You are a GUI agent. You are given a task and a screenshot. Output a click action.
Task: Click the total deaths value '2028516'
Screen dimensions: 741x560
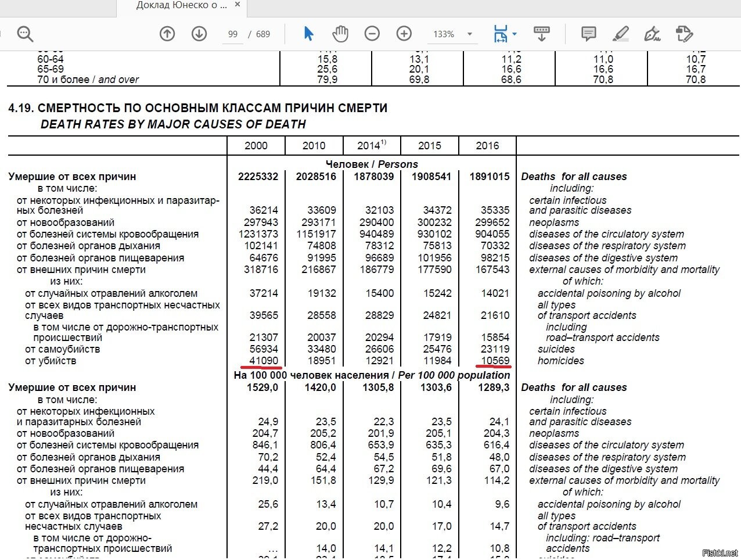pos(316,177)
